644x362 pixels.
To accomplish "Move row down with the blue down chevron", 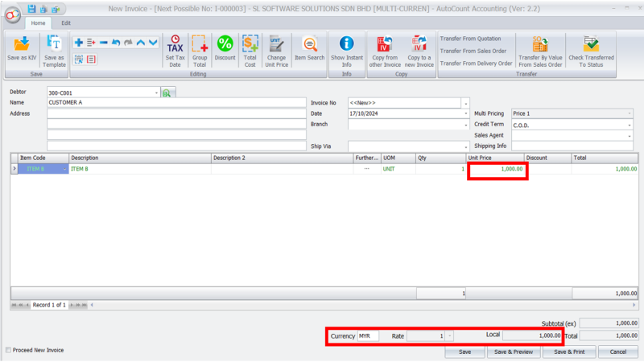I will pyautogui.click(x=153, y=43).
